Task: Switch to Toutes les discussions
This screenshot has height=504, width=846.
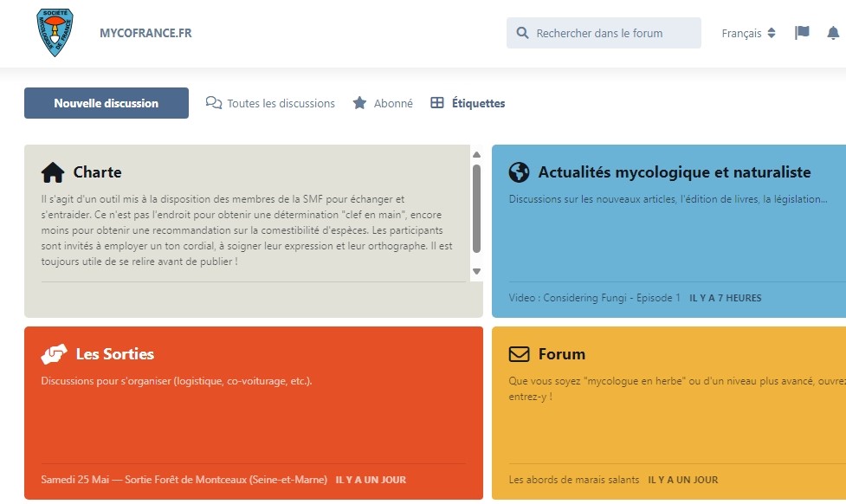Action: 270,103
